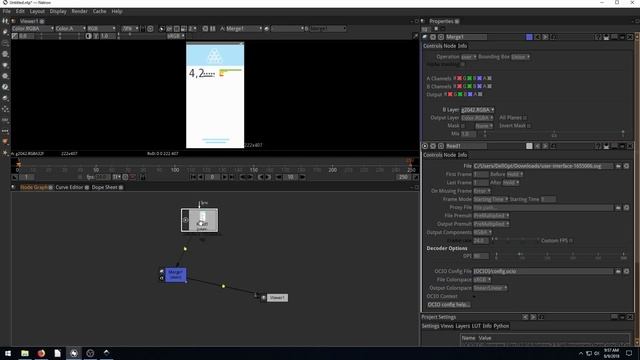640x360 pixels.
Task: Open Merge1 panel help icon
Action: tap(598, 37)
